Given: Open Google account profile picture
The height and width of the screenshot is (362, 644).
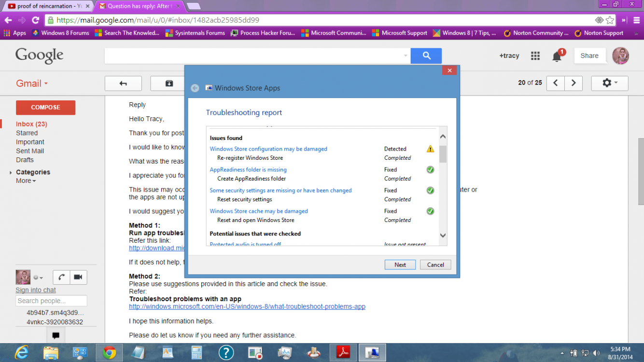Looking at the screenshot, I should (620, 56).
